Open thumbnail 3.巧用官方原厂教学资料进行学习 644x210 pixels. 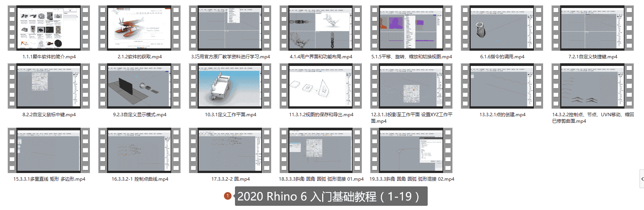[230, 28]
